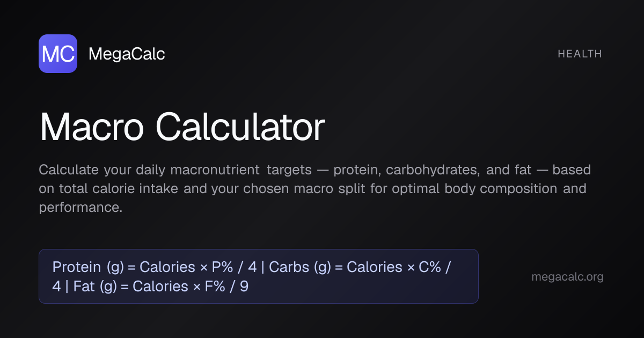Click the Protein (g) formula label

click(88, 267)
